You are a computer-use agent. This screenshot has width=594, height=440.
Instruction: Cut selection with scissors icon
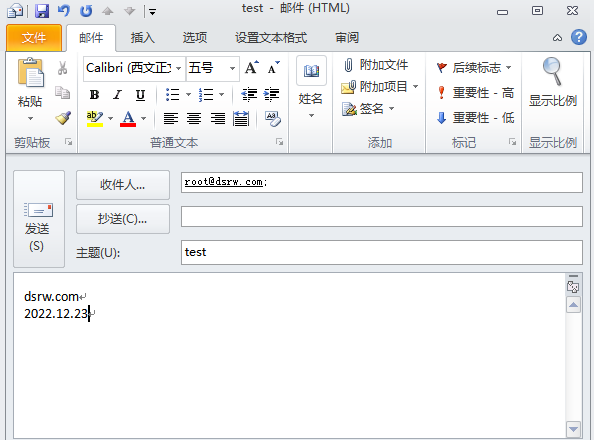[x=63, y=68]
